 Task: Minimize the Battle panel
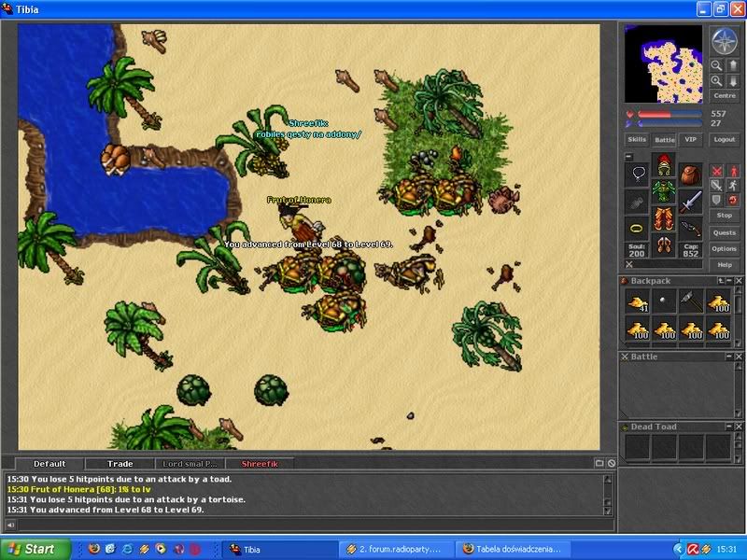point(729,357)
